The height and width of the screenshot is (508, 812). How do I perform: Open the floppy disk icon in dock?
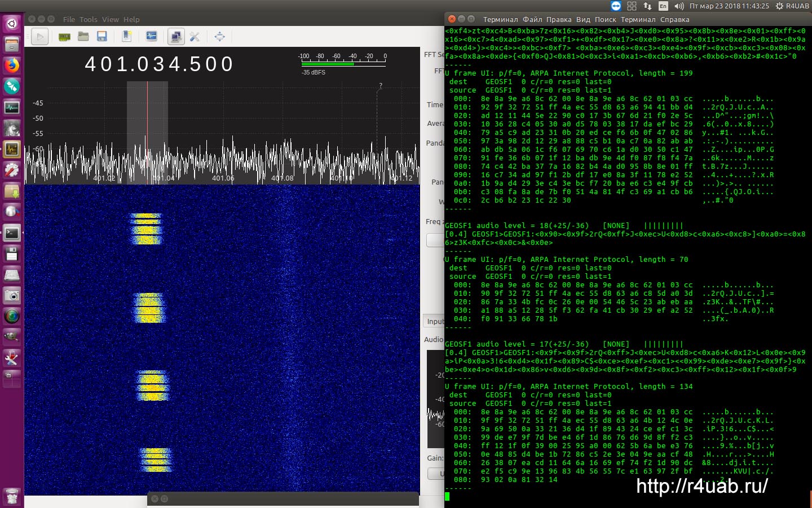click(x=12, y=254)
